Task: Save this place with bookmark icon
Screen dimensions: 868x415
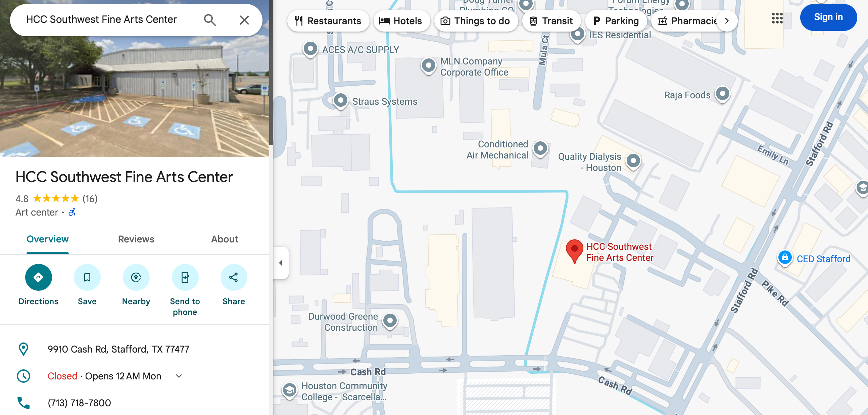Action: click(87, 277)
